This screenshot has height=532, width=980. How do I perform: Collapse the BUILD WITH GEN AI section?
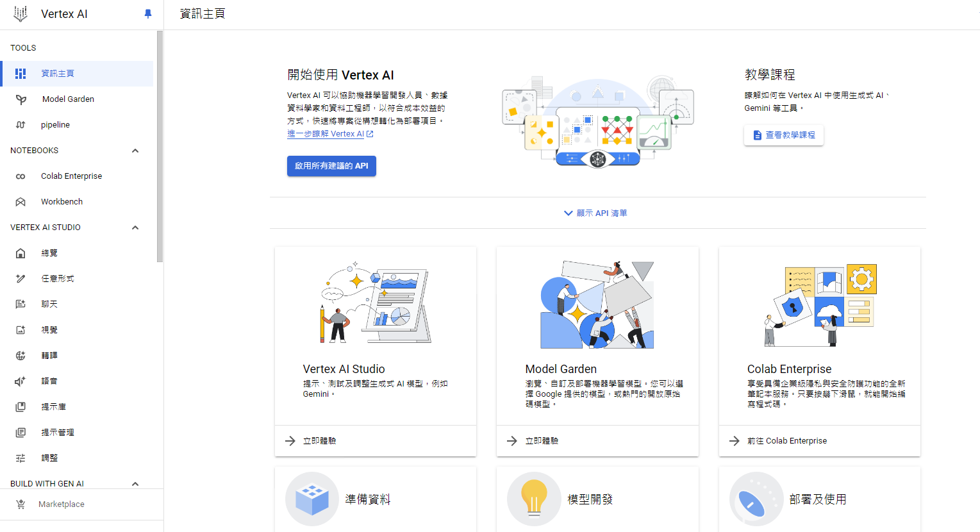click(x=135, y=484)
